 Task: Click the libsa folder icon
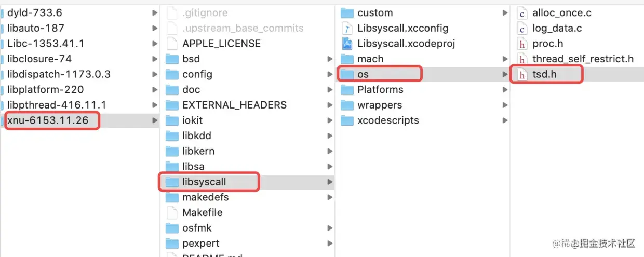[172, 167]
